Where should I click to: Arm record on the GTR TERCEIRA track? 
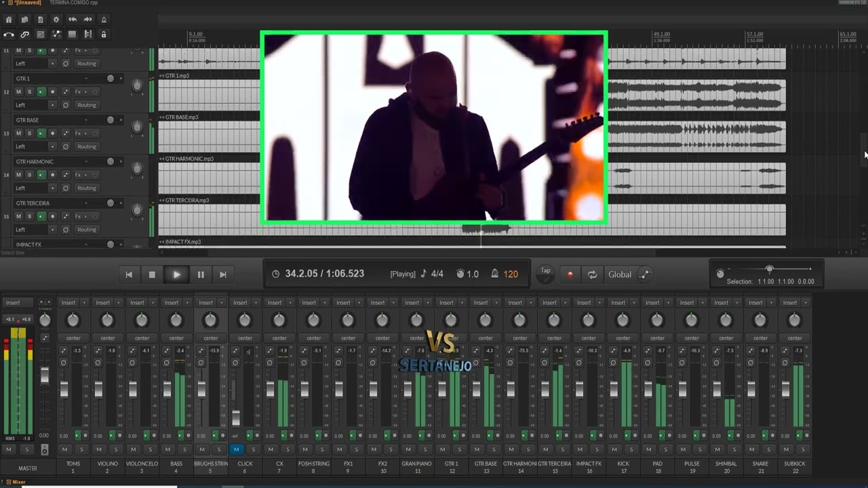tap(52, 216)
